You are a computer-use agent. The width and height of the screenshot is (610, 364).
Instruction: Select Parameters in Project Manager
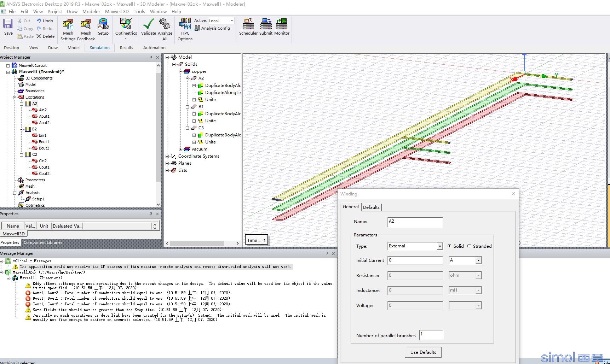click(35, 180)
